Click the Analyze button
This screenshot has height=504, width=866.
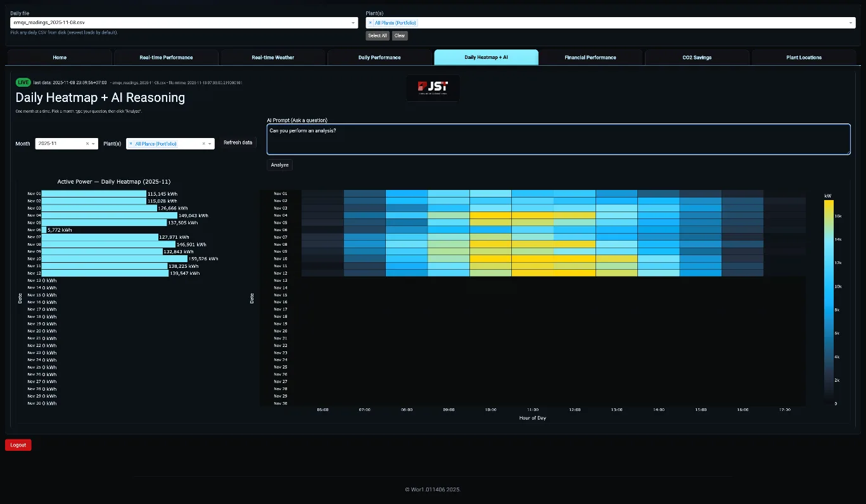[x=279, y=165]
